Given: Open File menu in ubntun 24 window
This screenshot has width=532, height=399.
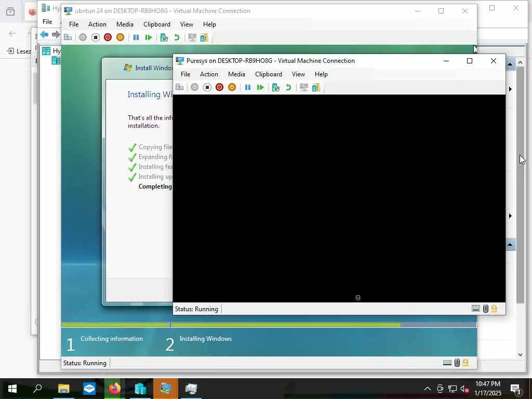Looking at the screenshot, I should 74,24.
